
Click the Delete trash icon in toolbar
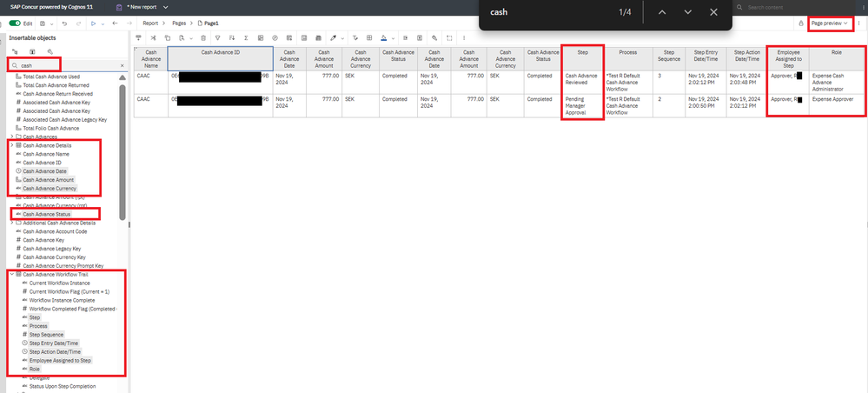[203, 37]
